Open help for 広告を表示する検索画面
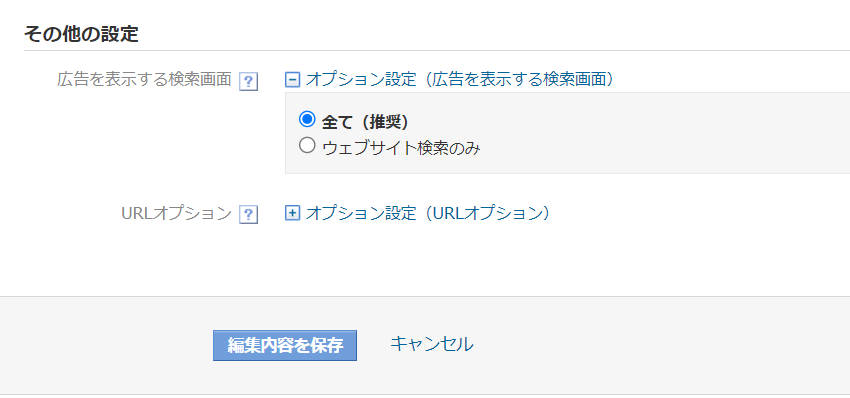The width and height of the screenshot is (850, 398). tap(248, 82)
